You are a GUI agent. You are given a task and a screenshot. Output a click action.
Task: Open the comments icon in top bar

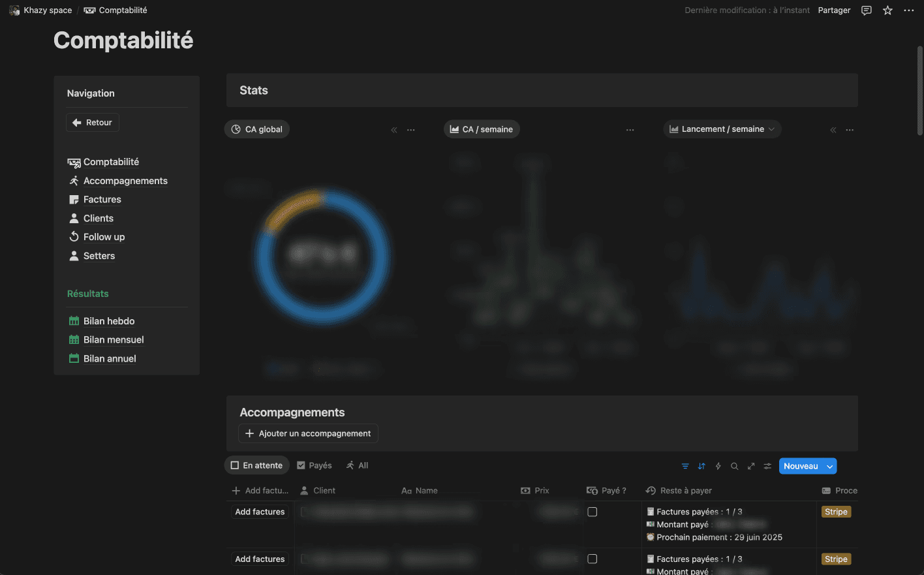867,10
